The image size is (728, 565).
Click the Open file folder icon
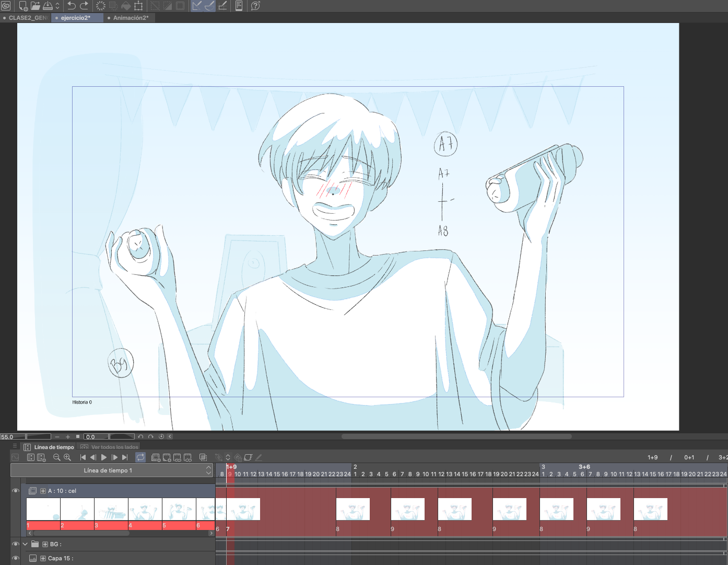point(36,6)
